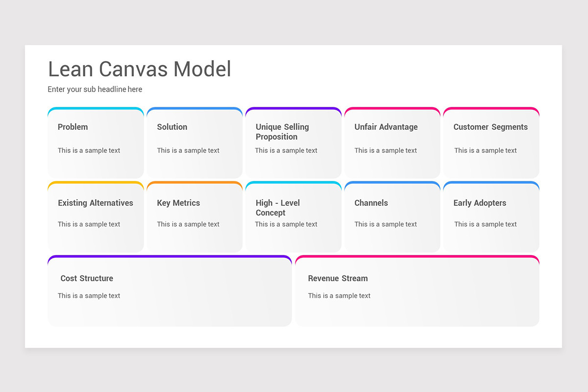
Task: Click the Lean Canvas Model title
Action: pyautogui.click(x=139, y=69)
